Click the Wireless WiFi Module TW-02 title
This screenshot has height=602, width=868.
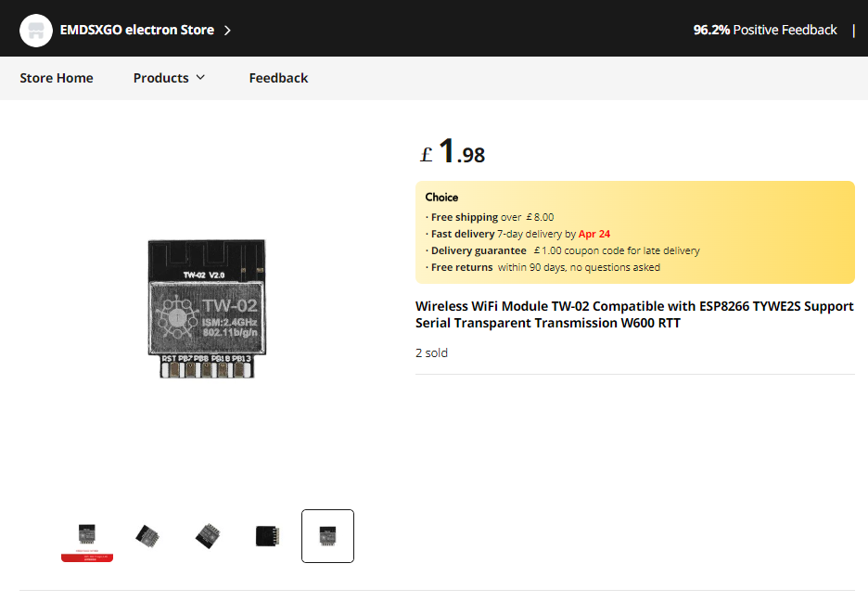634,314
